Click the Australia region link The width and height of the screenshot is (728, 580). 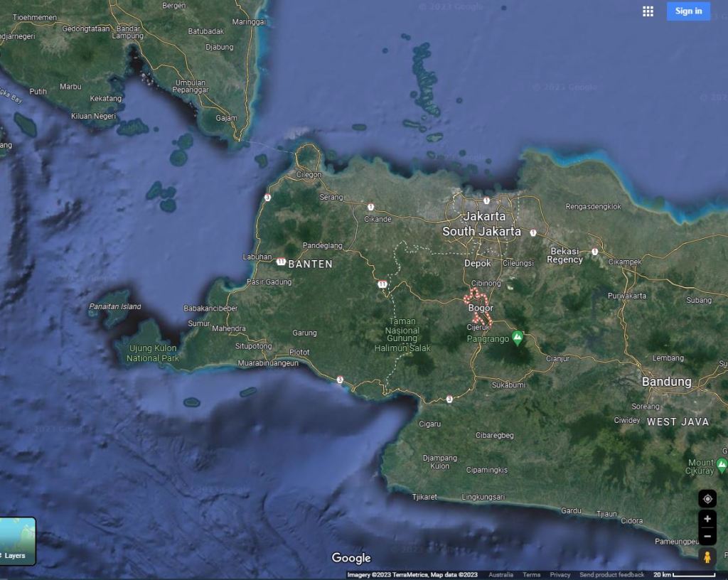[x=500, y=574]
